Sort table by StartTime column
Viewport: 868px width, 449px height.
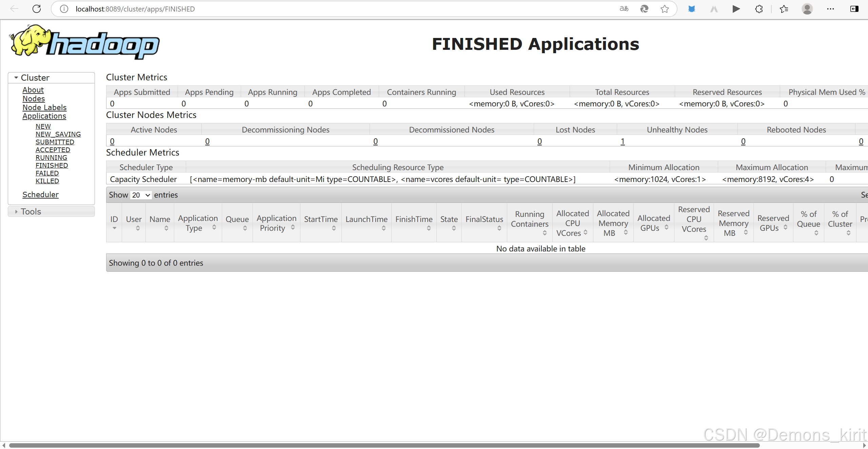pyautogui.click(x=321, y=222)
